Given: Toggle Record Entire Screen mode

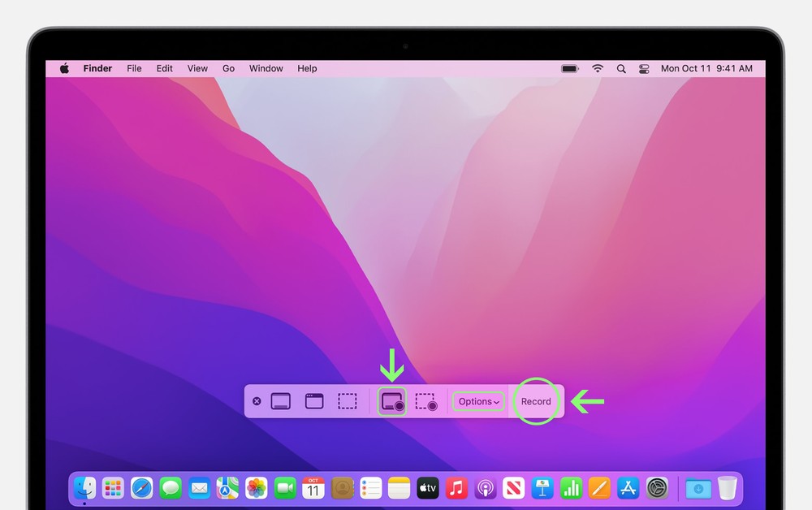Looking at the screenshot, I should [392, 401].
